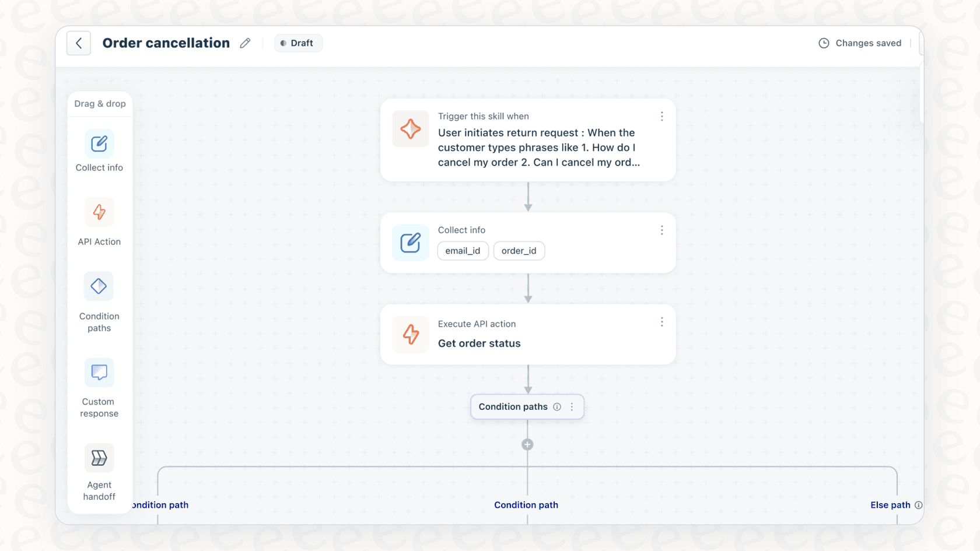The image size is (980, 551).
Task: Click the plus icon below Condition paths node
Action: pos(527,444)
